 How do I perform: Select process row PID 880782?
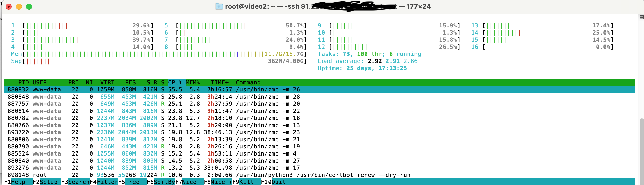click(x=319, y=118)
